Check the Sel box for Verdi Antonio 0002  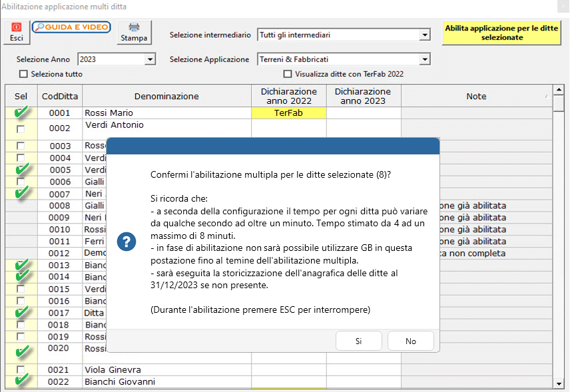pyautogui.click(x=21, y=126)
